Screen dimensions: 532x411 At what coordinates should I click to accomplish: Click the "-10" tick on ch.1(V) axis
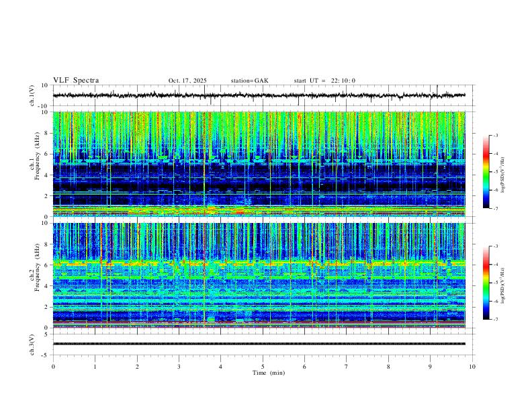pos(44,106)
